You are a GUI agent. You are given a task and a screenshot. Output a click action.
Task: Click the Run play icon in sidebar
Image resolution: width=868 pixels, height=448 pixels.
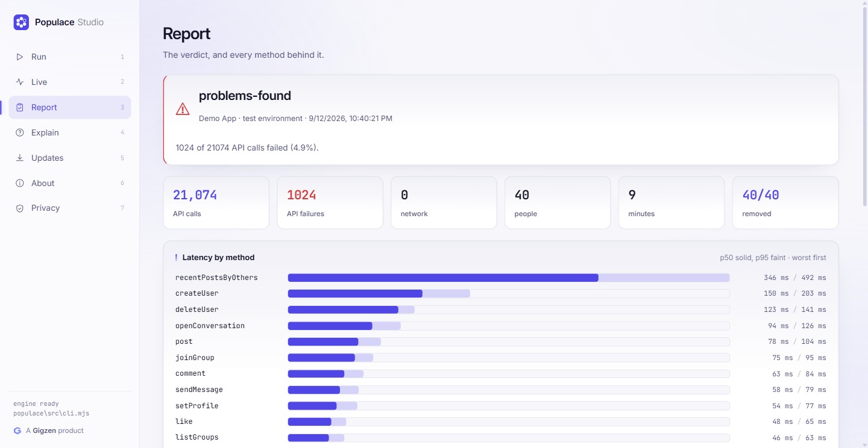[x=20, y=57]
